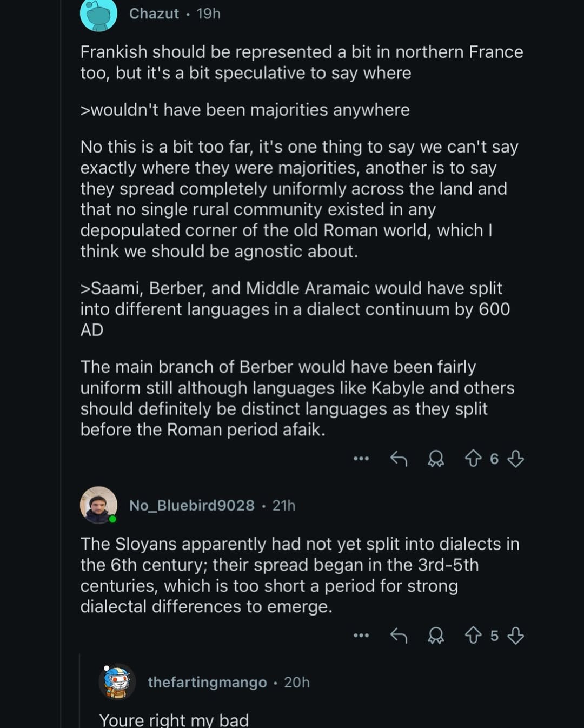Downvote Chazut's comment

click(516, 459)
